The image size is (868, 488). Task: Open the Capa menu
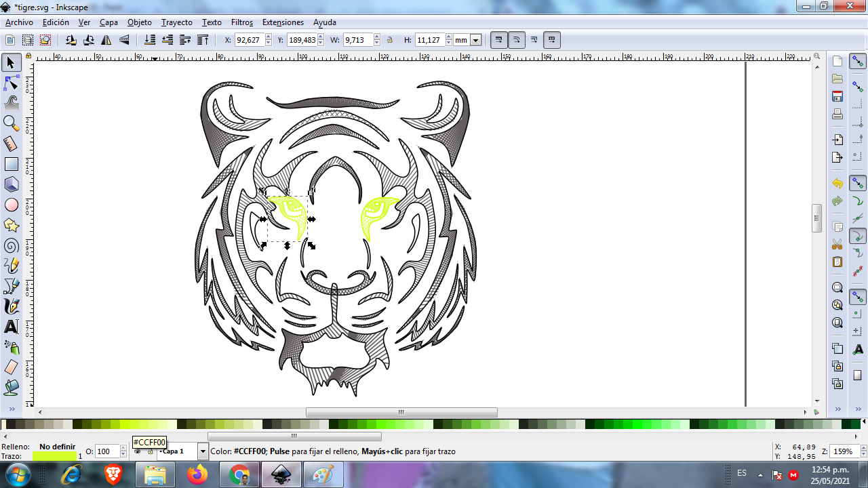point(108,22)
